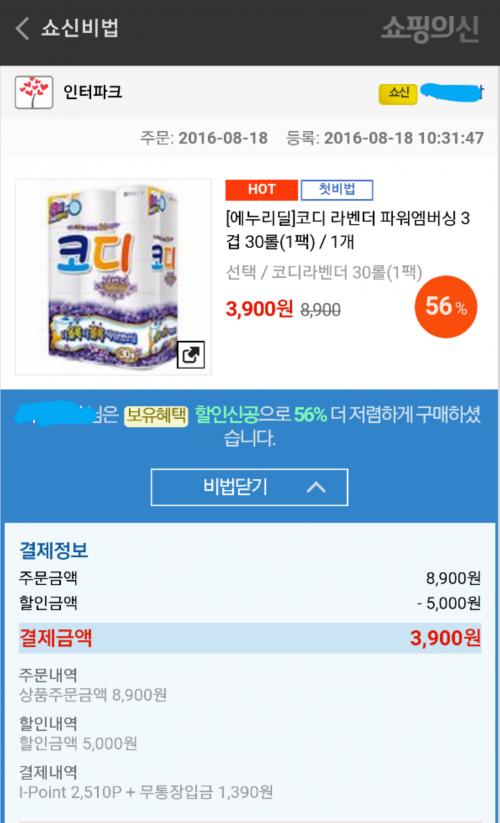Go back using the left arrow icon

[22, 28]
